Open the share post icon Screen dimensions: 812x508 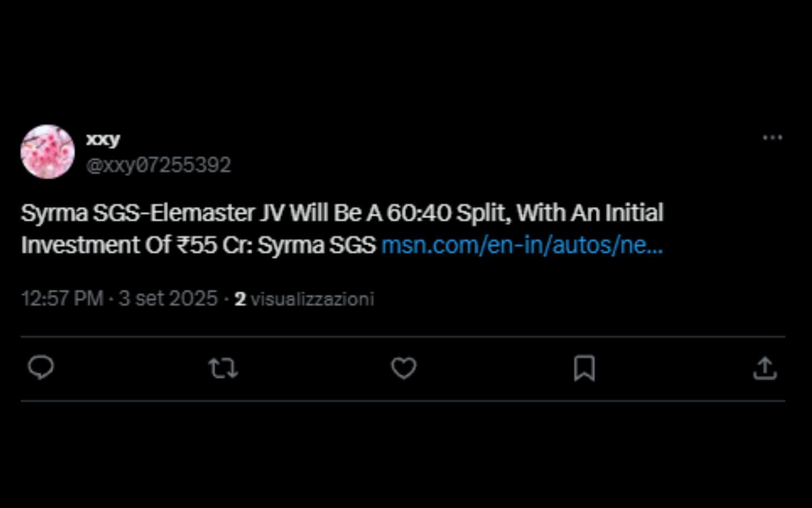[765, 368]
